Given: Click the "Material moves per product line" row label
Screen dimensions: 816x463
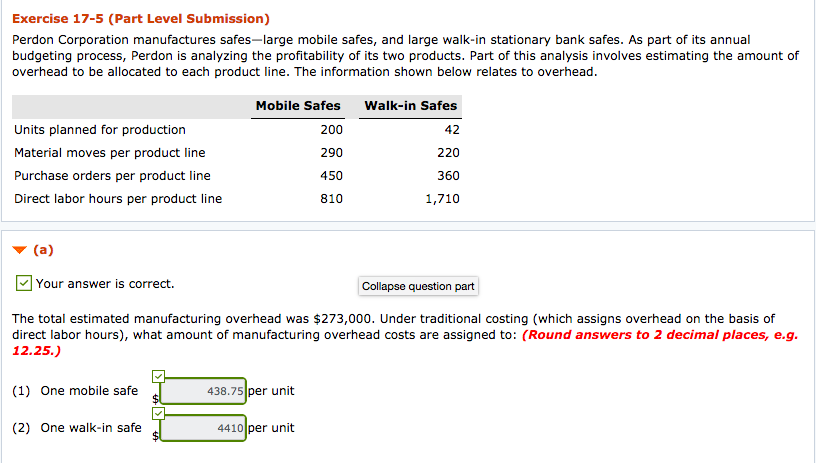Looking at the screenshot, I should (x=110, y=153).
